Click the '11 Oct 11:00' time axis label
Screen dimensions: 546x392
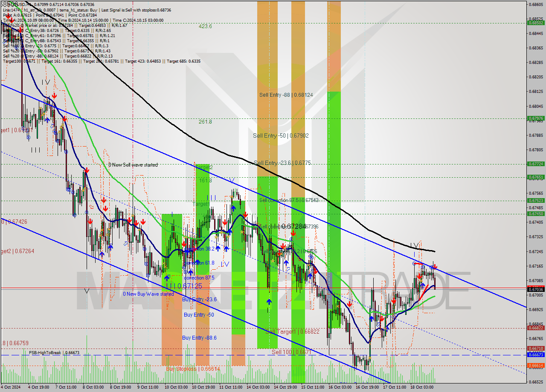(x=230, y=387)
